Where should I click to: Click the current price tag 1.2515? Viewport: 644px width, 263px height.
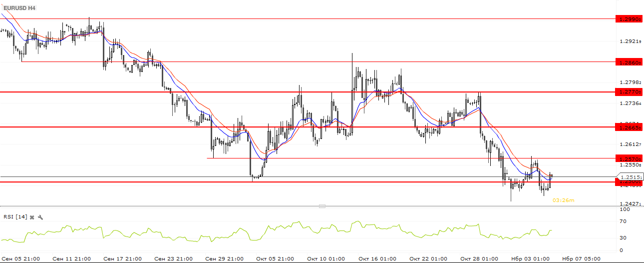pos(630,176)
